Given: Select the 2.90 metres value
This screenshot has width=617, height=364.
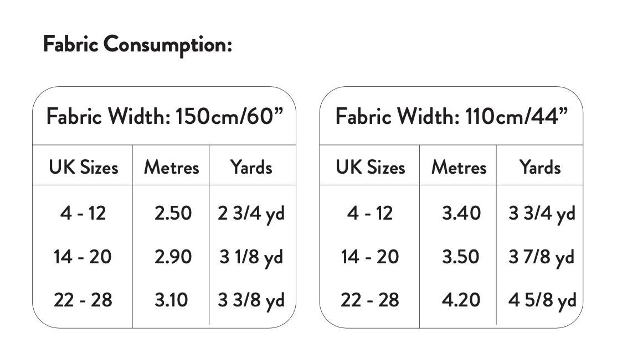Looking at the screenshot, I should (173, 257).
